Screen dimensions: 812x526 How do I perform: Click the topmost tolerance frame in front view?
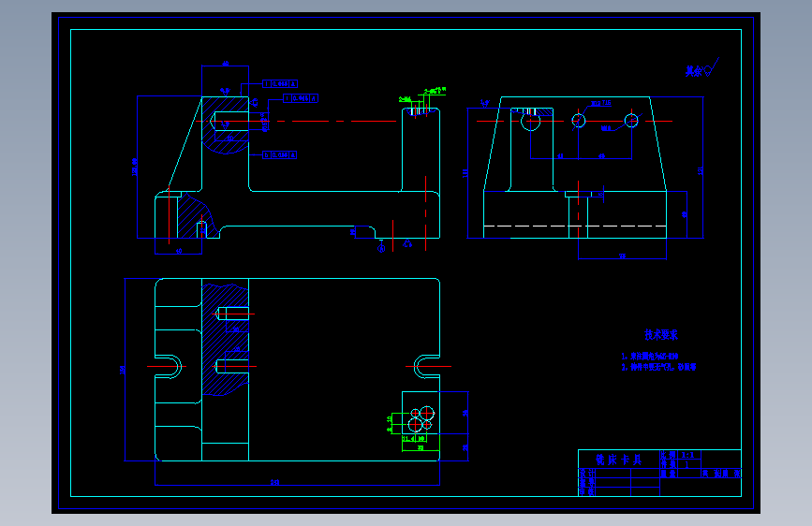click(280, 84)
